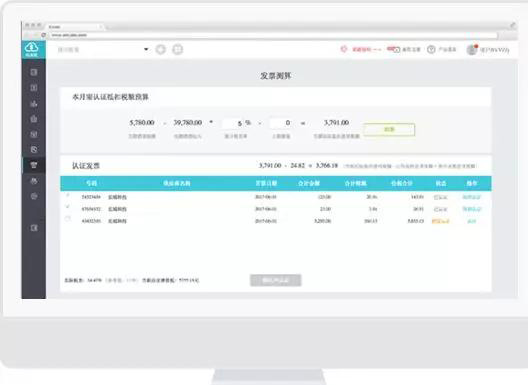Click the action link on invoice 54 row

[x=471, y=197]
